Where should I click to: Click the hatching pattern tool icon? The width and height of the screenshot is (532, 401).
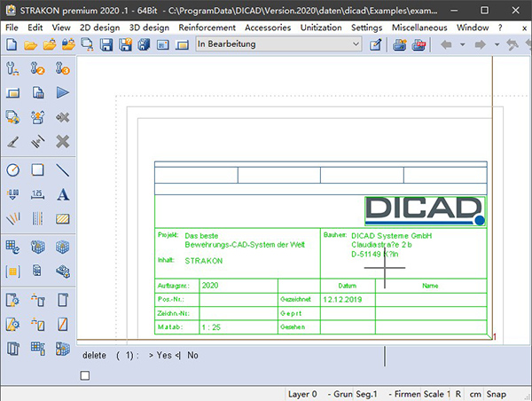click(63, 218)
